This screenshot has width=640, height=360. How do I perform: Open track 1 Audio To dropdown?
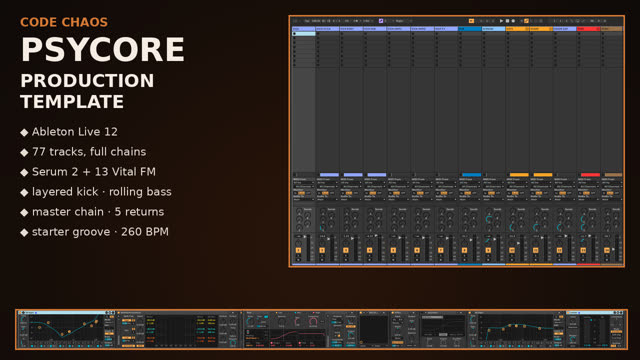tap(304, 200)
